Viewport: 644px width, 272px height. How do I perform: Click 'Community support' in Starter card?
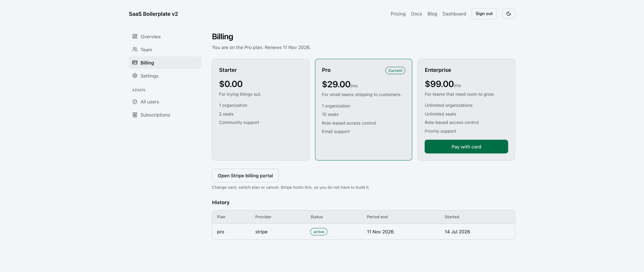[239, 122]
